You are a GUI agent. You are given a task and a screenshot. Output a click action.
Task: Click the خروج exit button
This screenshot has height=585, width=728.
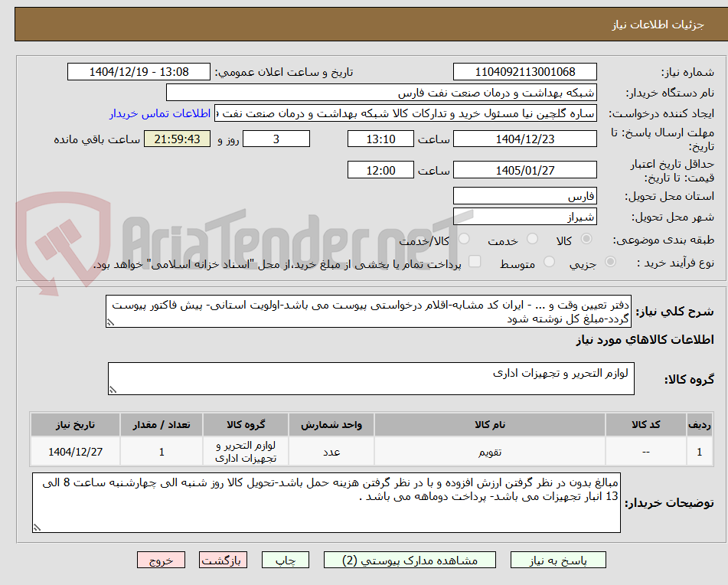(x=161, y=560)
